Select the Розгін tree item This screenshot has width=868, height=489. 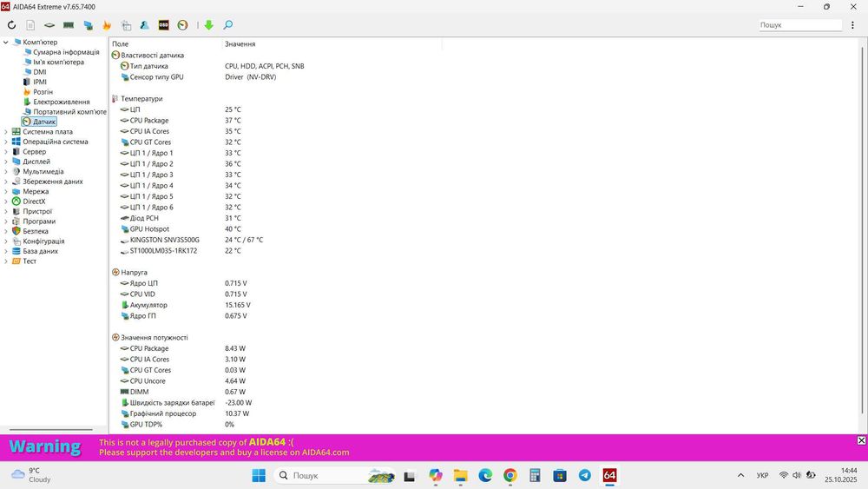(x=43, y=92)
